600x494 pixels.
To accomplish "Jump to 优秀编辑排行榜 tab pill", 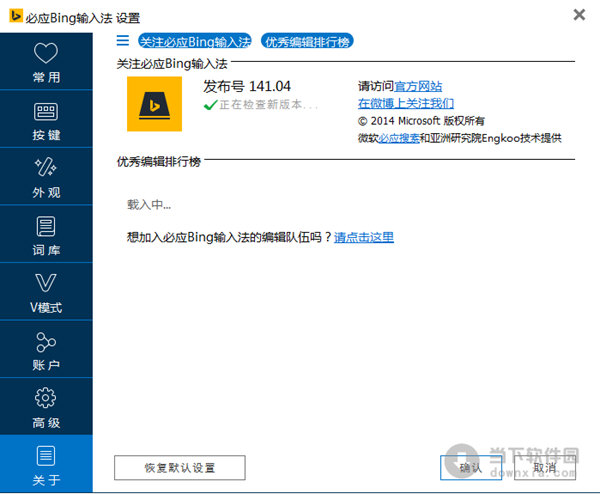I will 307,41.
